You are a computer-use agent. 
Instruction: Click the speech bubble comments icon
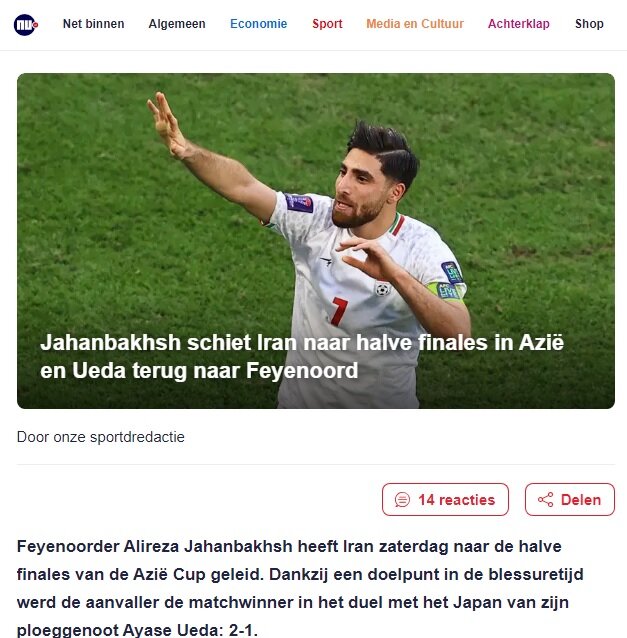(402, 500)
